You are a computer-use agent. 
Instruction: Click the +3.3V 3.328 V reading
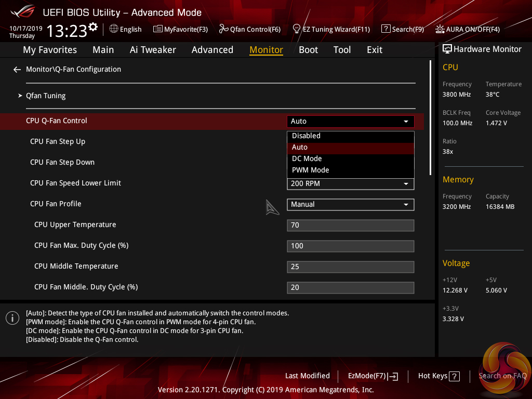453,319
